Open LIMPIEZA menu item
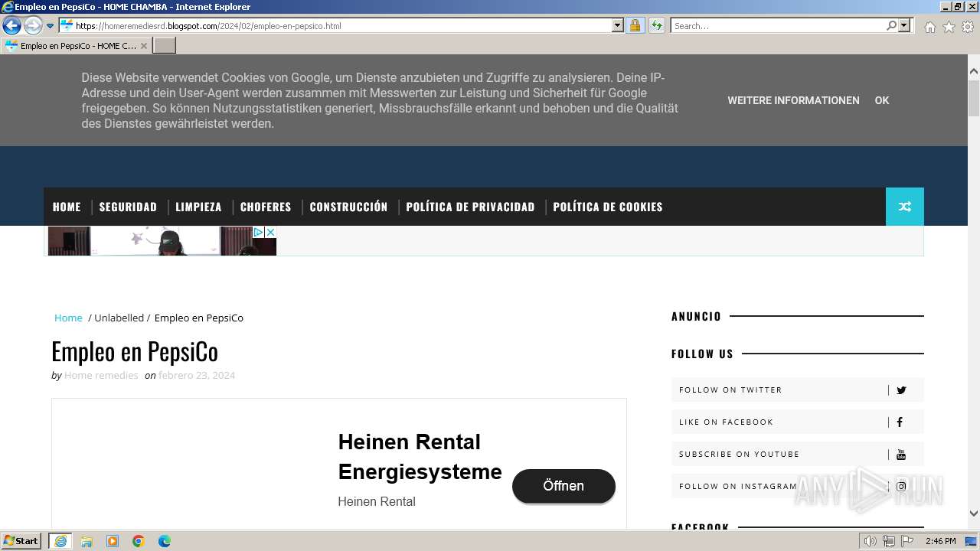The width and height of the screenshot is (980, 551). [198, 207]
